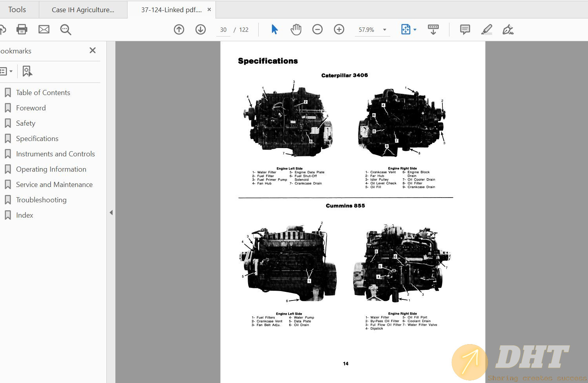Click the Specifications bookmark ribbon icon
Screen dimensions: 588x383
tap(7, 139)
